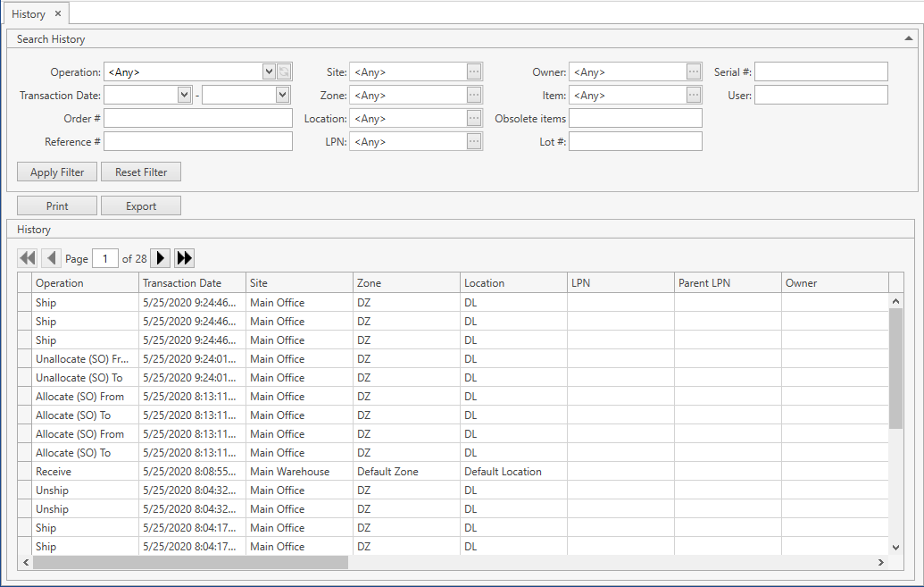
Task: Expand the Operation dropdown list
Action: tap(269, 72)
